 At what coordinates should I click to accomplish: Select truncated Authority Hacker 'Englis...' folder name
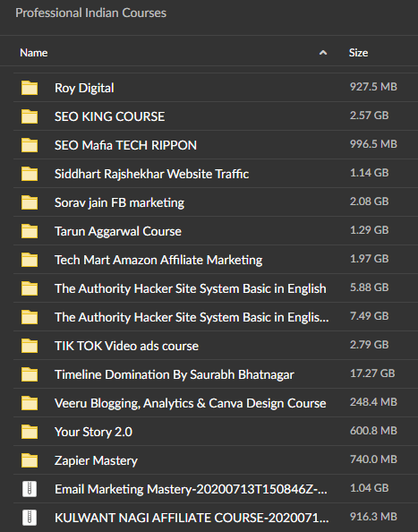(x=192, y=317)
